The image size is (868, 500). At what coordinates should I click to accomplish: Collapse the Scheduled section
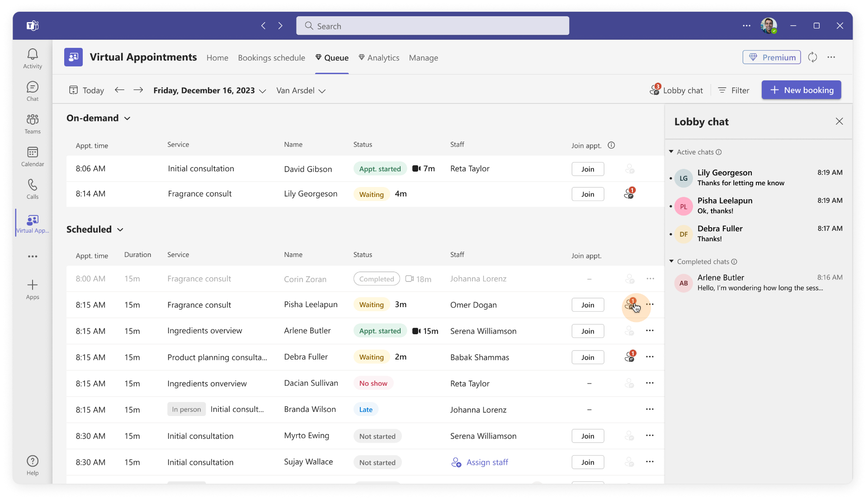click(120, 230)
